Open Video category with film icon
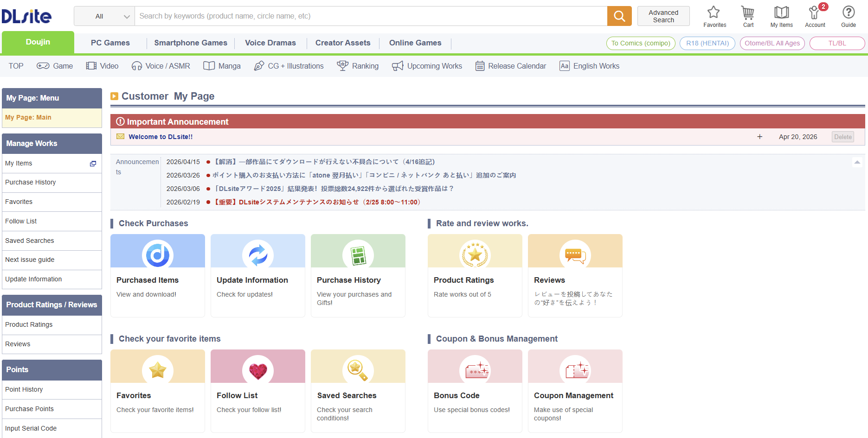Image resolution: width=868 pixels, height=438 pixels. [103, 66]
